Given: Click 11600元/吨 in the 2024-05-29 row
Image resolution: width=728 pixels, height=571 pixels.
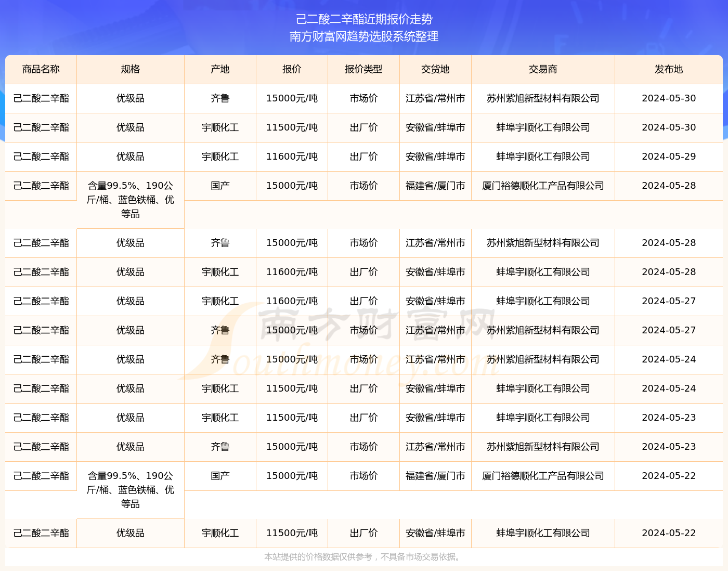Looking at the screenshot, I should [x=292, y=157].
